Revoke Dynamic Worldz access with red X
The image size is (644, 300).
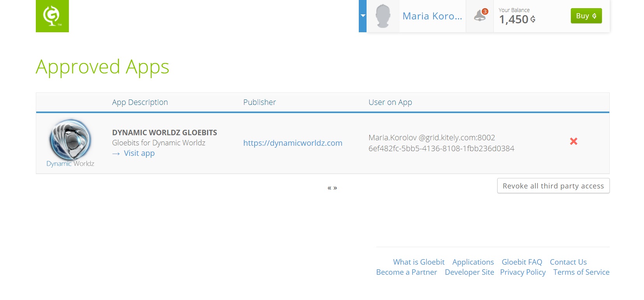(574, 141)
